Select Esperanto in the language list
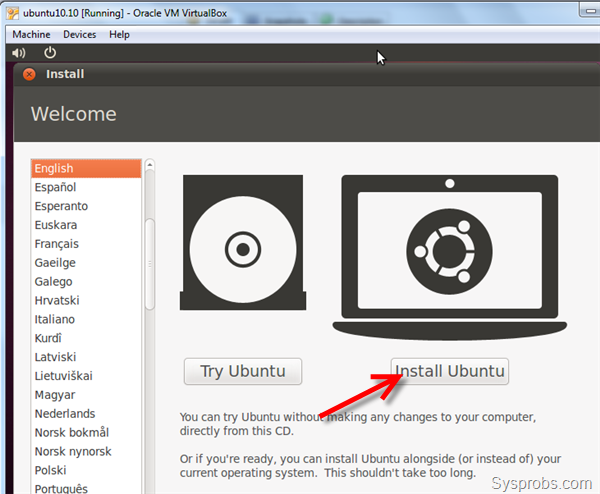The height and width of the screenshot is (494, 600). click(x=86, y=206)
